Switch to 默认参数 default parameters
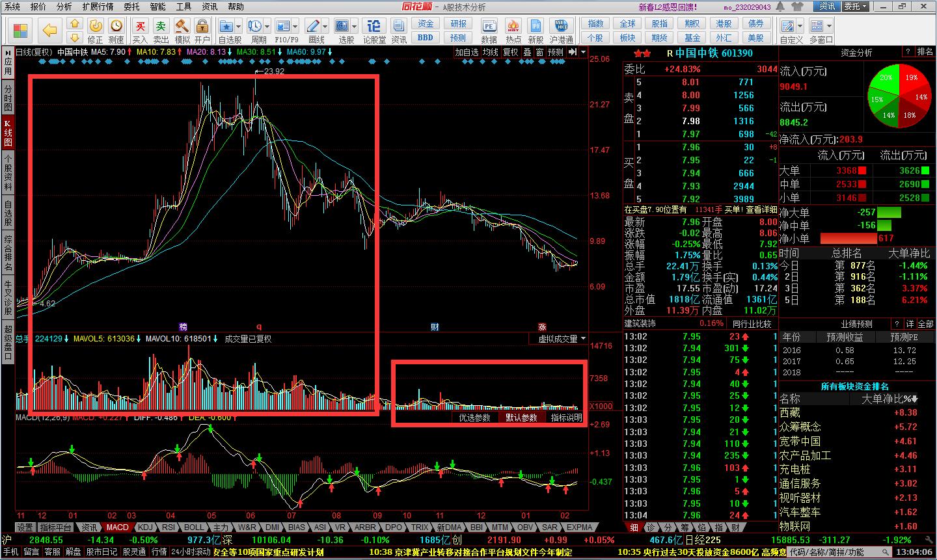Image resolution: width=937 pixels, height=560 pixels. [522, 418]
